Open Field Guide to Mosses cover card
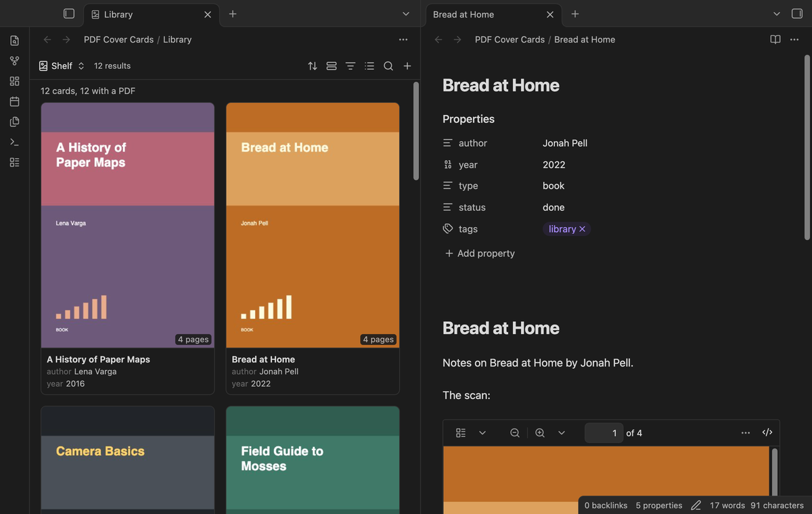The height and width of the screenshot is (514, 812). pos(313,460)
